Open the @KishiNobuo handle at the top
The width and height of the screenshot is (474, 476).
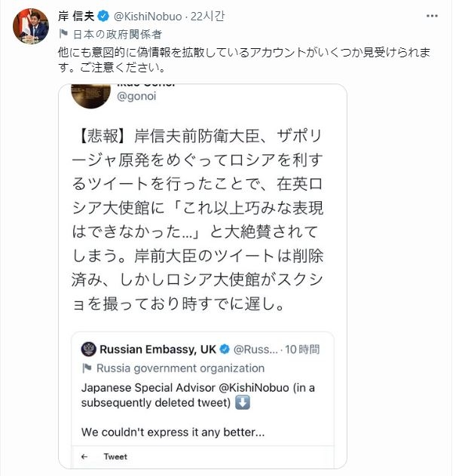[150, 16]
